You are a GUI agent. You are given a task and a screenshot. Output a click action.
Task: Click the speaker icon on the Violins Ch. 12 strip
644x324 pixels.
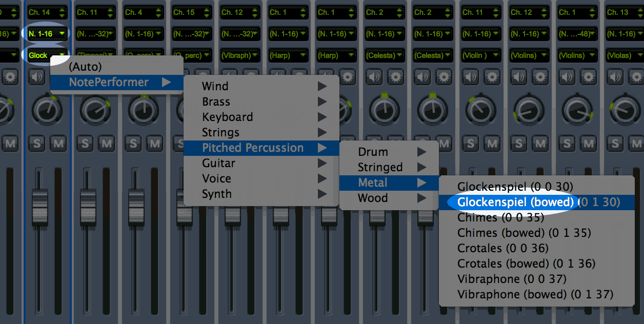pos(518,77)
